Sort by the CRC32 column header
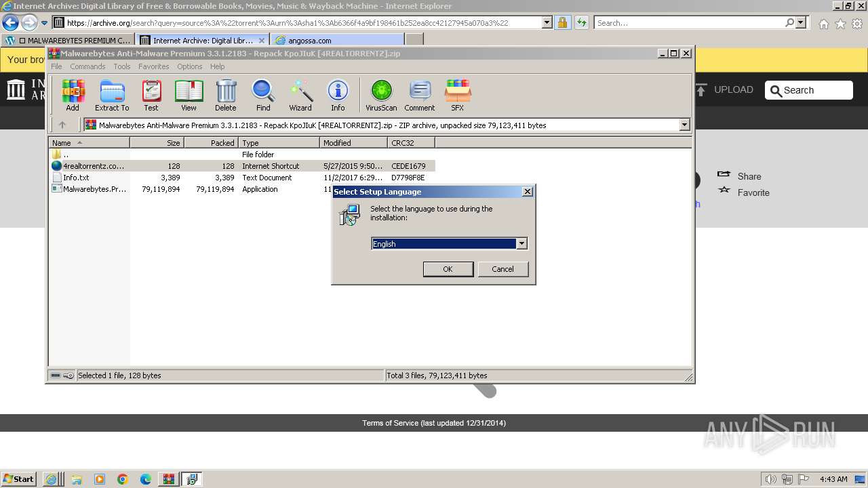Screen dimensions: 868x488 411,143
